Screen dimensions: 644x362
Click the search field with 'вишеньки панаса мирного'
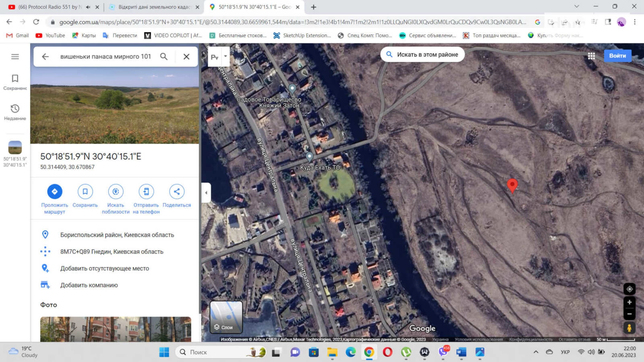pos(106,56)
